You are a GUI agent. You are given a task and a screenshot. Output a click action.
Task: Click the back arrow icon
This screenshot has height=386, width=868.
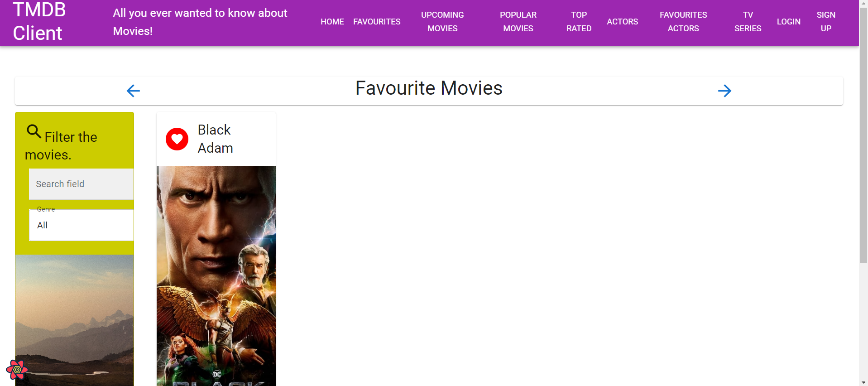click(x=133, y=91)
